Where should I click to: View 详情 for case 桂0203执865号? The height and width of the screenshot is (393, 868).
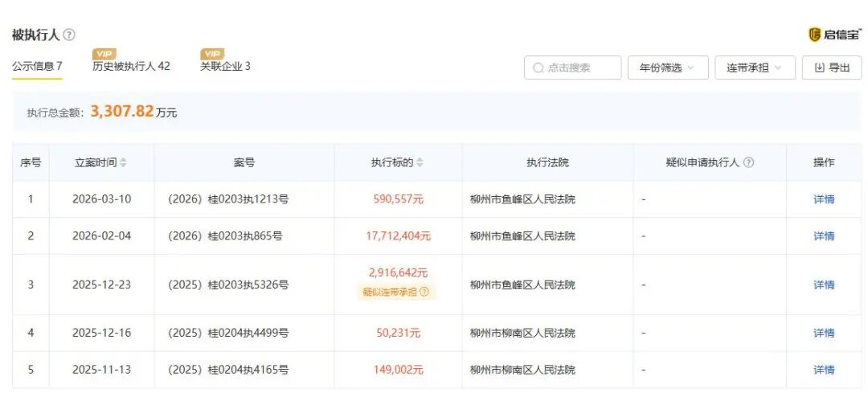click(824, 236)
